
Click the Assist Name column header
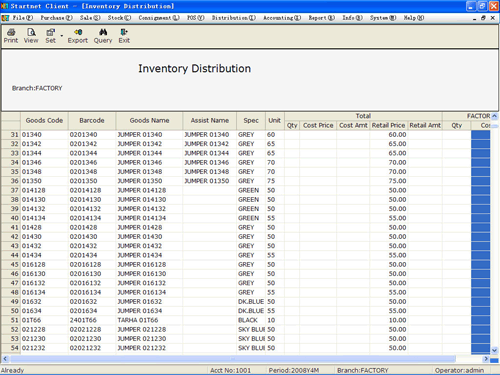210,121
